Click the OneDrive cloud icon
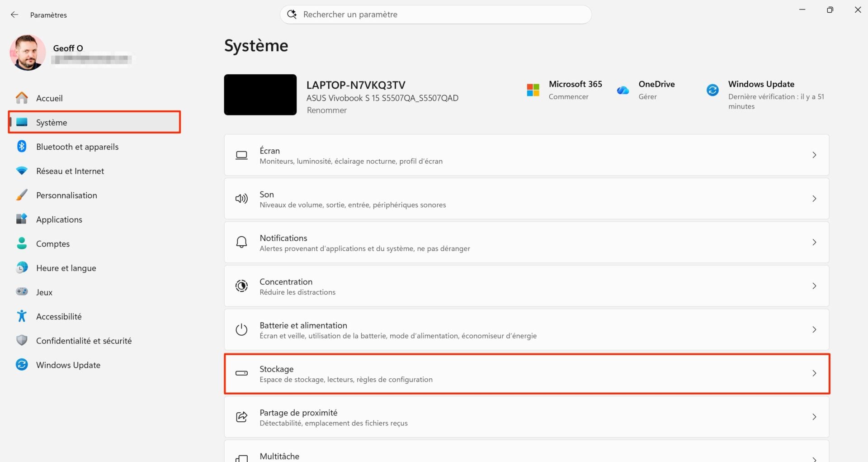Image resolution: width=868 pixels, height=462 pixels. pos(623,90)
